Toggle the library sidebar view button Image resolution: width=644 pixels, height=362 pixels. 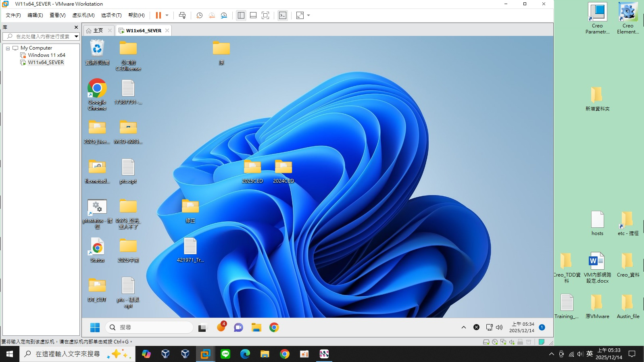tap(241, 15)
